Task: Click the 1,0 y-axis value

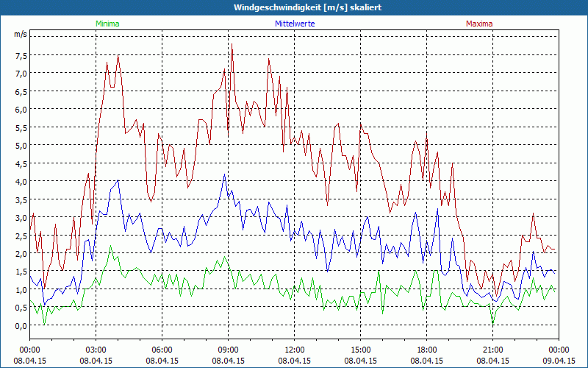Action: [x=21, y=290]
